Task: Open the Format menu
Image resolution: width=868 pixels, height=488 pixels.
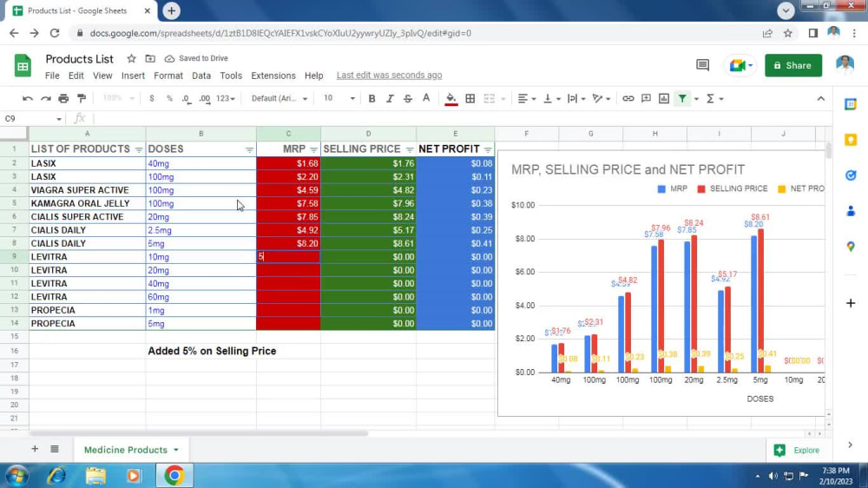Action: pos(168,76)
